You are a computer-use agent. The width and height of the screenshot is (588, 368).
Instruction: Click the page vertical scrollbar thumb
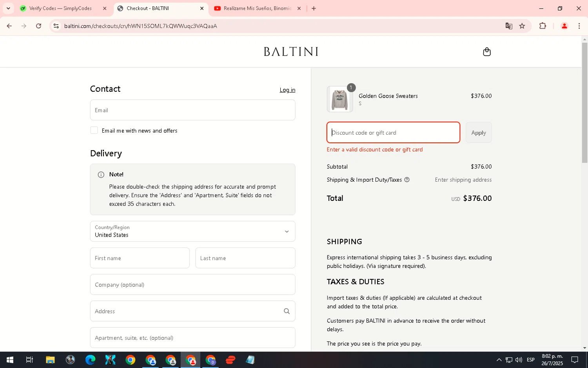tap(584, 103)
